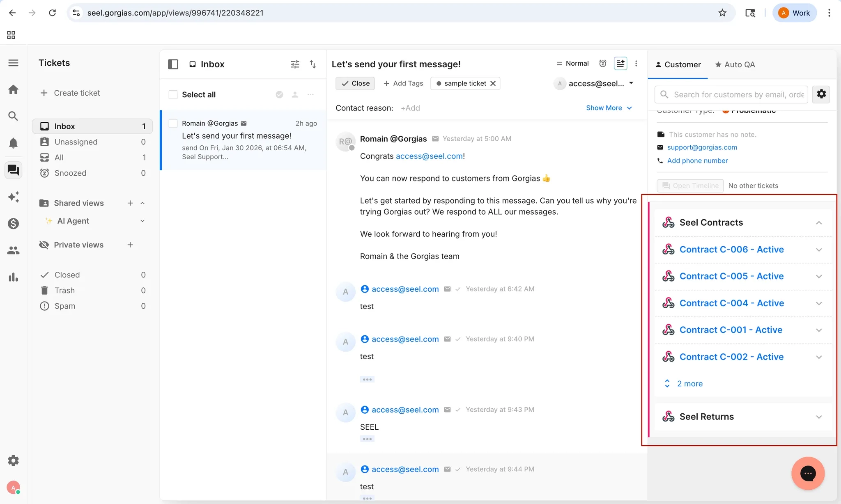Toggle the ticket list panel icon

tap(173, 64)
